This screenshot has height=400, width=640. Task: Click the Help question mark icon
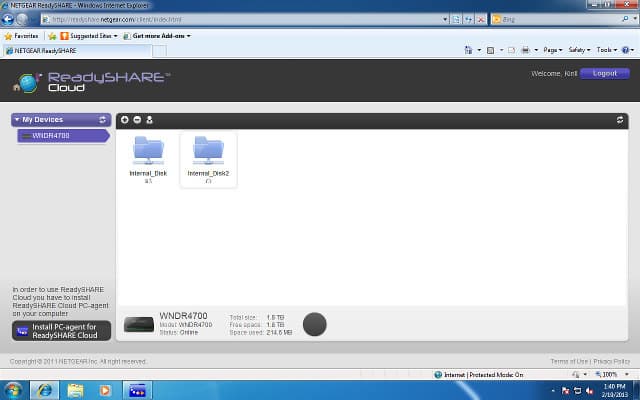[625, 50]
